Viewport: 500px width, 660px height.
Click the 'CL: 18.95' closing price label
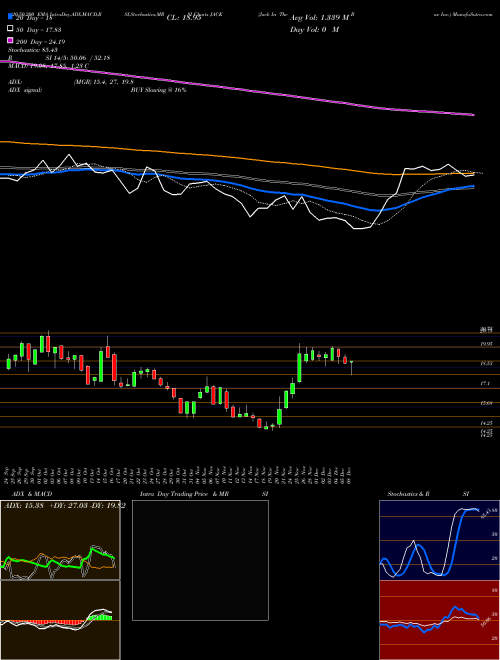click(184, 18)
